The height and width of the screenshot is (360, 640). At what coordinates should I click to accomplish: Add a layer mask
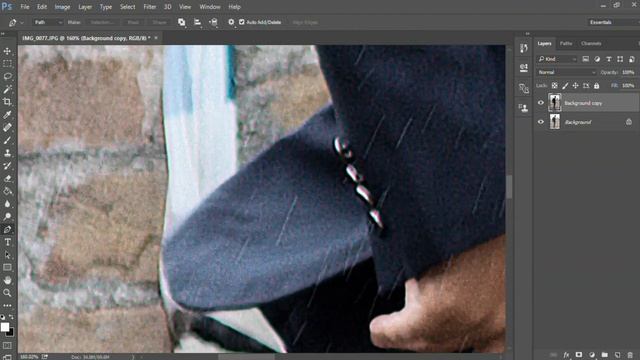579,355
